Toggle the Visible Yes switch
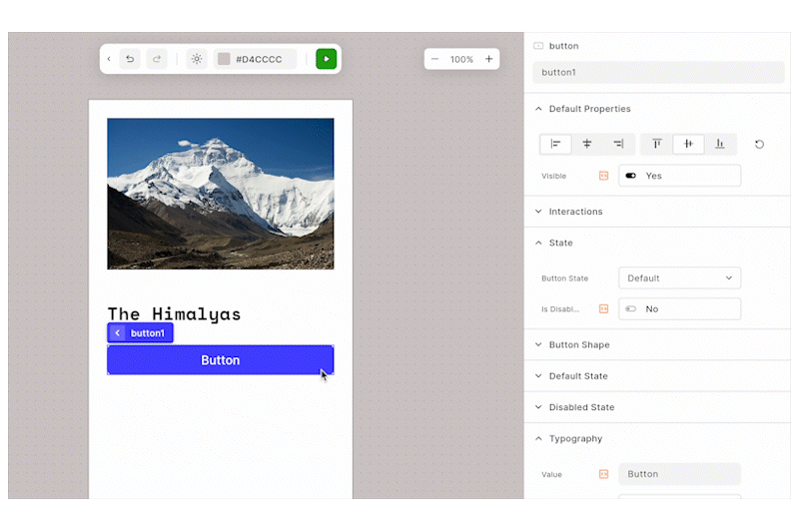Screen dimensions: 799x532 point(631,176)
